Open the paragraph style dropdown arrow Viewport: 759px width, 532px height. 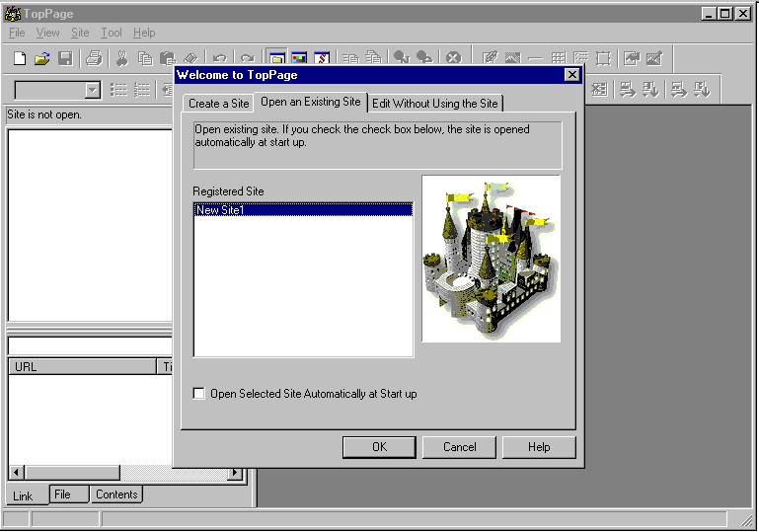(x=92, y=91)
